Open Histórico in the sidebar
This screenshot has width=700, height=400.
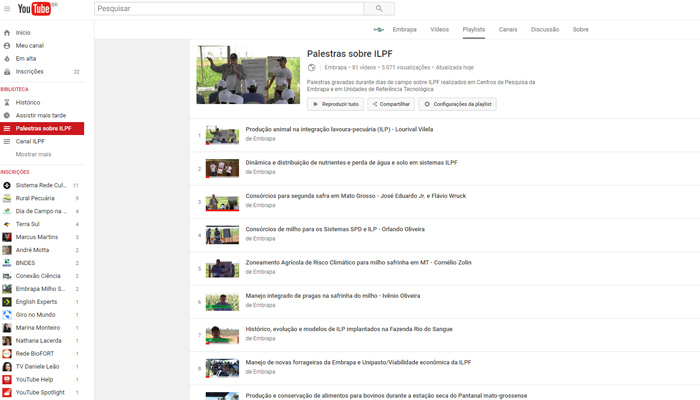click(28, 102)
